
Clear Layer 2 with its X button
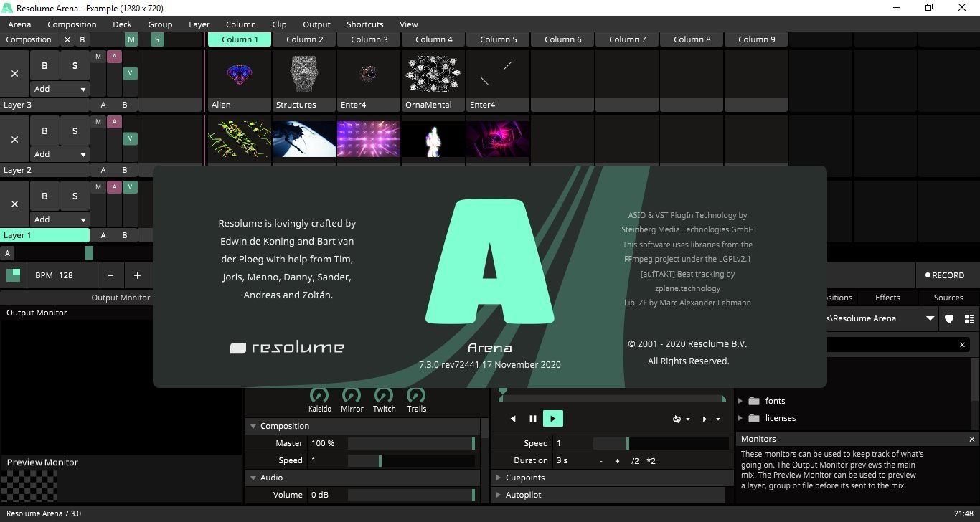pyautogui.click(x=14, y=139)
